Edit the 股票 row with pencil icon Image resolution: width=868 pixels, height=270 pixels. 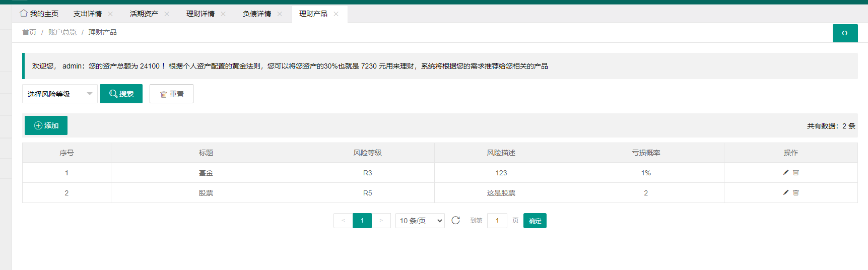pos(785,192)
